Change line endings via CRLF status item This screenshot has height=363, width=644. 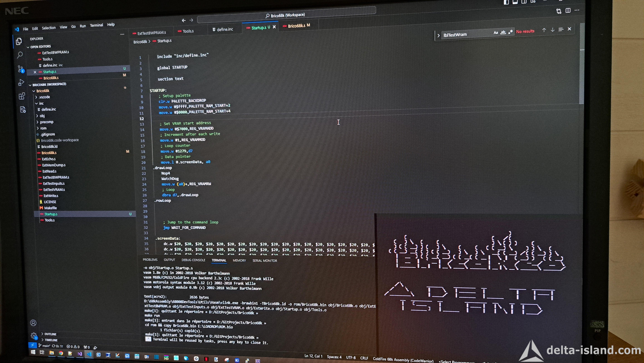[364, 358]
